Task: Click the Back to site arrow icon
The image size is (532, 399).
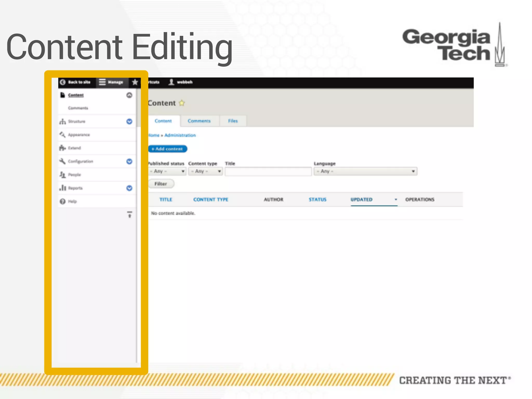Action: [63, 82]
